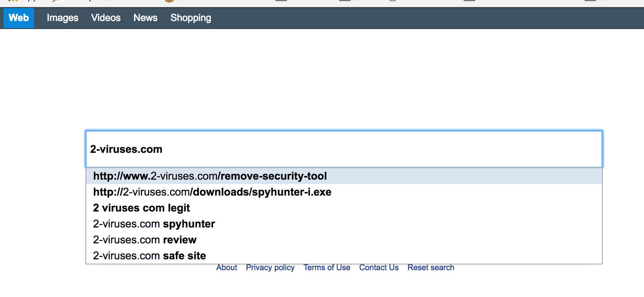View the Terms of Use page
This screenshot has height=297, width=644.
[327, 268]
